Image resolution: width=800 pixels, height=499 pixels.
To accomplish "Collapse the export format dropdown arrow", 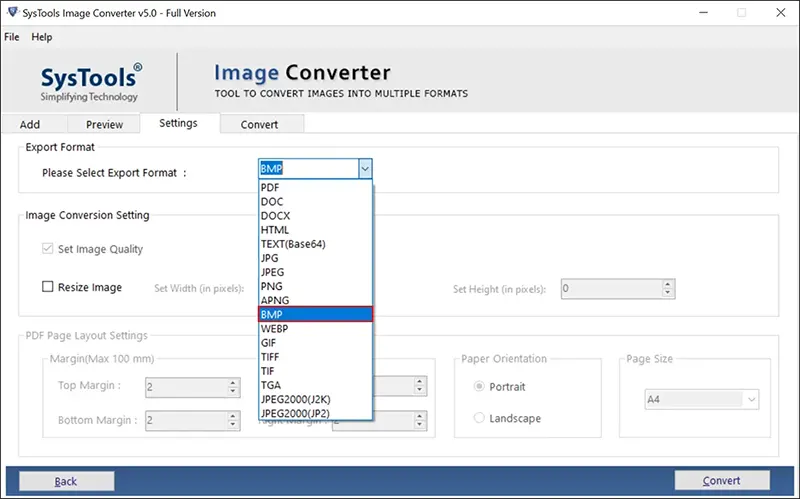I will click(365, 169).
